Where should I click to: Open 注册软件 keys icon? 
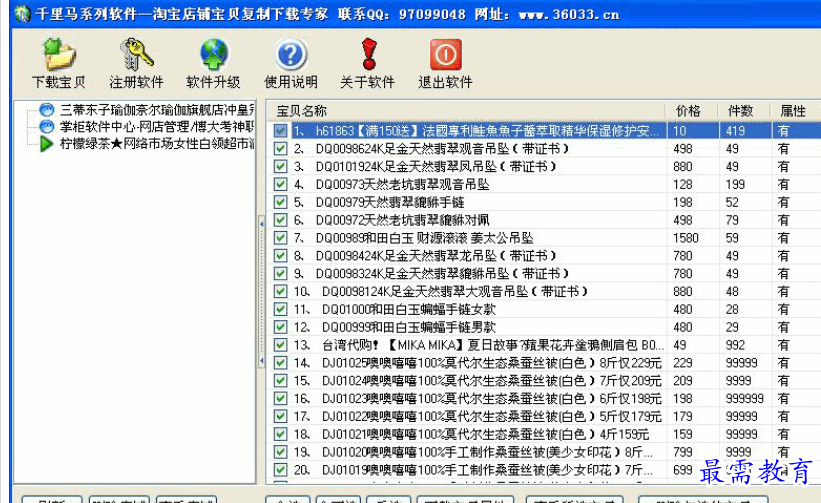pos(136,54)
